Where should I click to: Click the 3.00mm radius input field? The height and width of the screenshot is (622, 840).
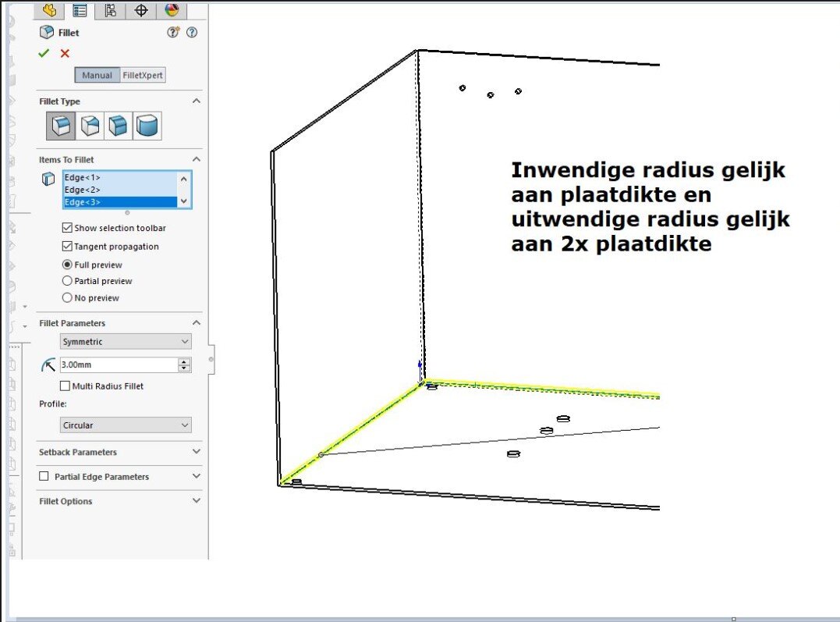118,364
